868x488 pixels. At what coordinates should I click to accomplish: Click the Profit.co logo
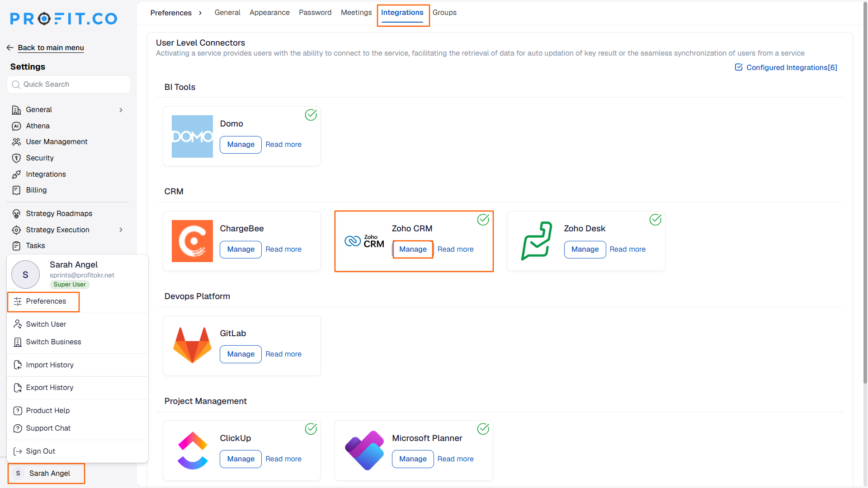tap(64, 19)
